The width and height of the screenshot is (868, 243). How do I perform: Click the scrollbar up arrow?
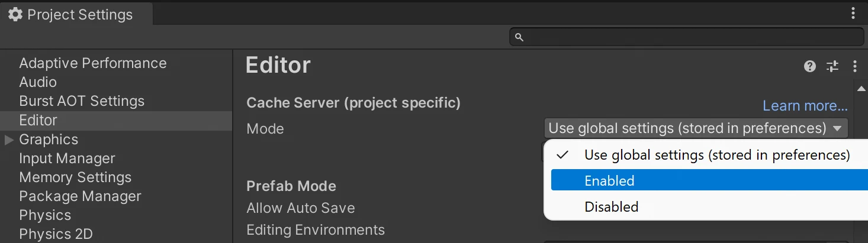click(x=861, y=89)
